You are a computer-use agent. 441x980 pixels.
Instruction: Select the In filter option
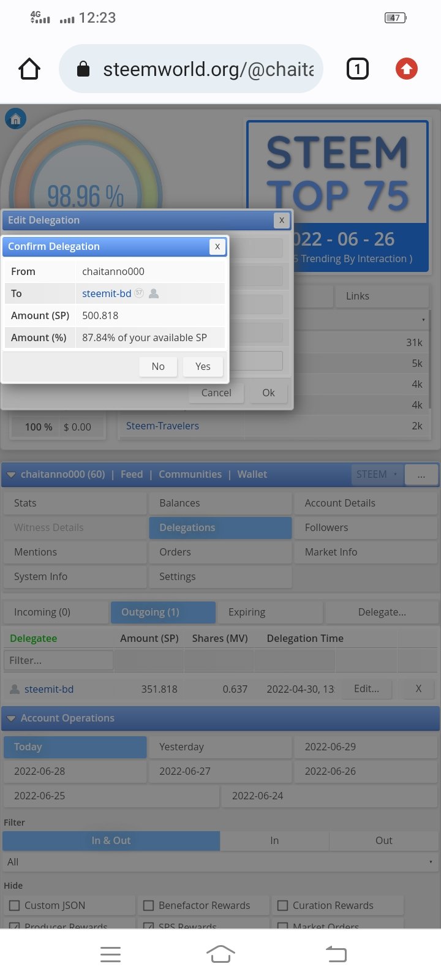[274, 840]
